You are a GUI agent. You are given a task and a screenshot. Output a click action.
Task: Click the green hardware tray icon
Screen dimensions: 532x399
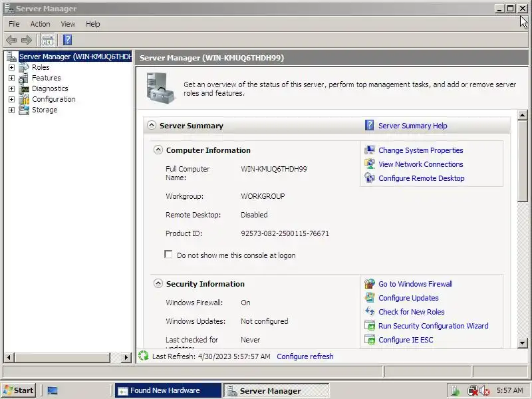tap(456, 391)
